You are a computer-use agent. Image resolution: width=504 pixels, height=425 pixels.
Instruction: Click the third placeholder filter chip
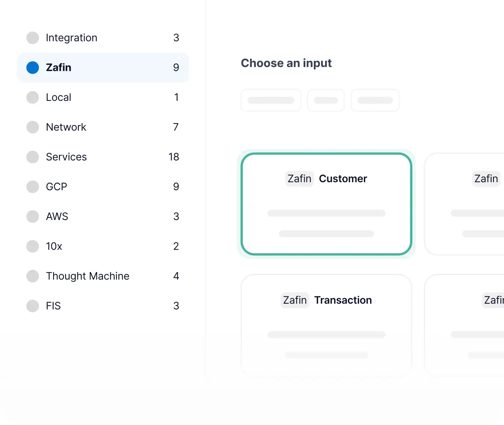pos(375,100)
